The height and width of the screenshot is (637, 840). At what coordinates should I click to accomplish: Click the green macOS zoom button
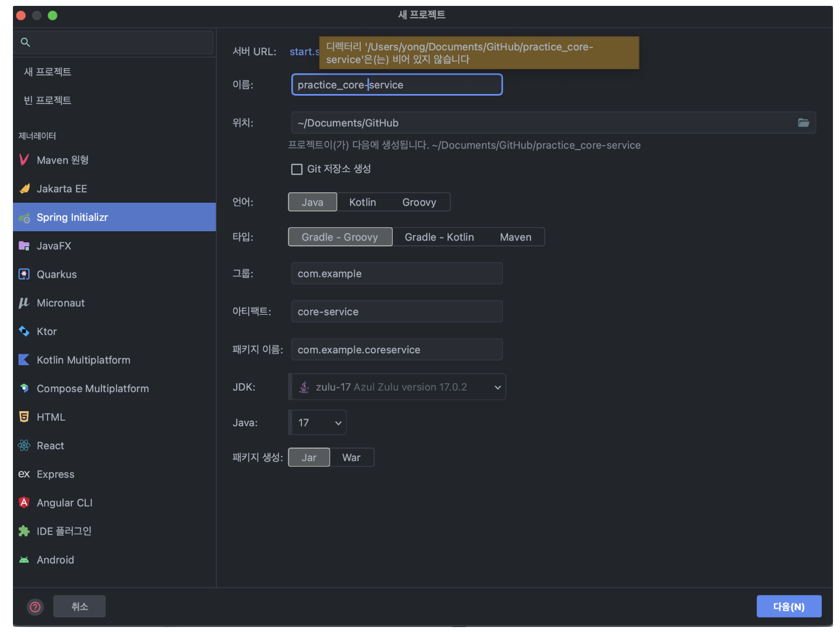(x=52, y=15)
